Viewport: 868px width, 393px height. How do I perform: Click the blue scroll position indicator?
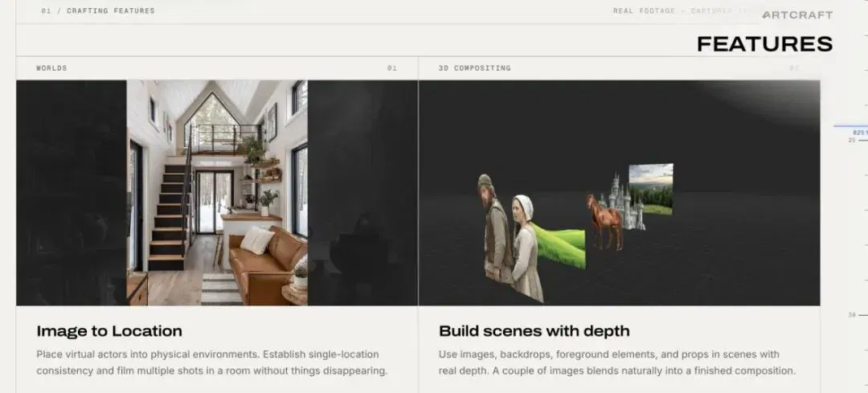click(x=851, y=127)
